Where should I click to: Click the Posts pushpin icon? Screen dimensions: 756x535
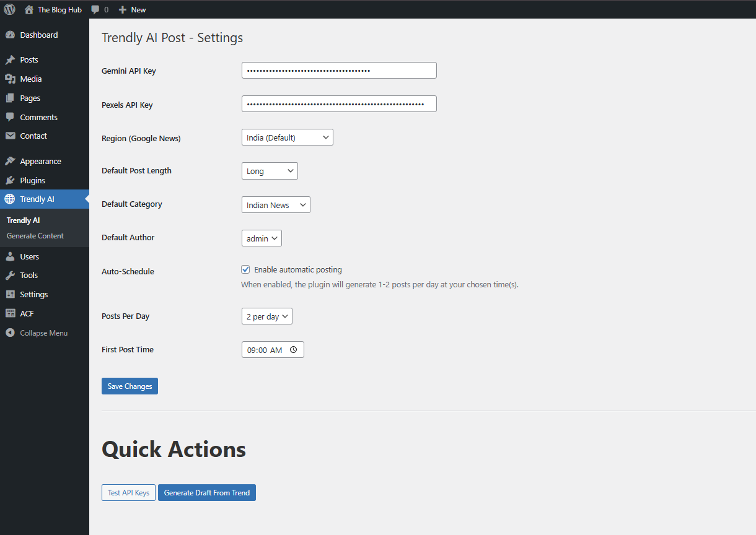tap(10, 60)
